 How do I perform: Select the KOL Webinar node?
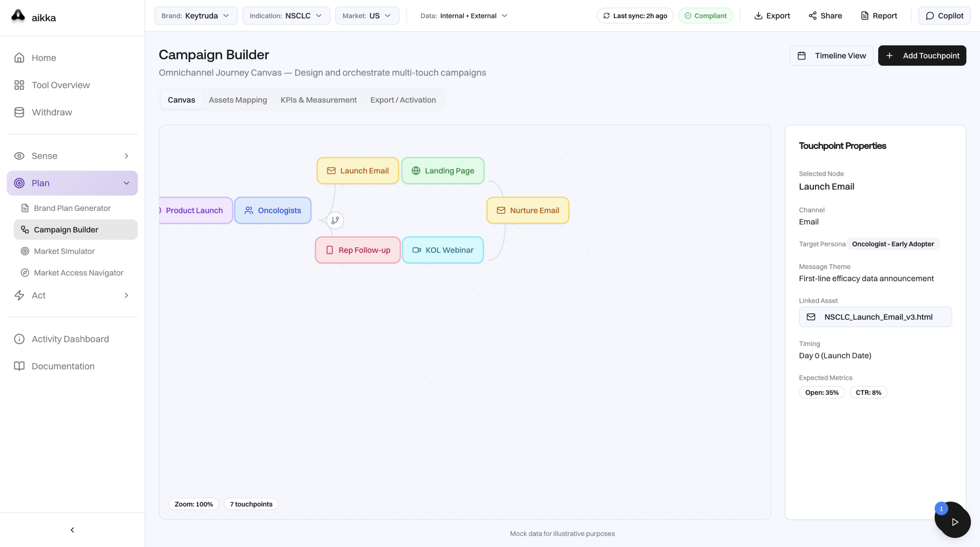click(443, 250)
